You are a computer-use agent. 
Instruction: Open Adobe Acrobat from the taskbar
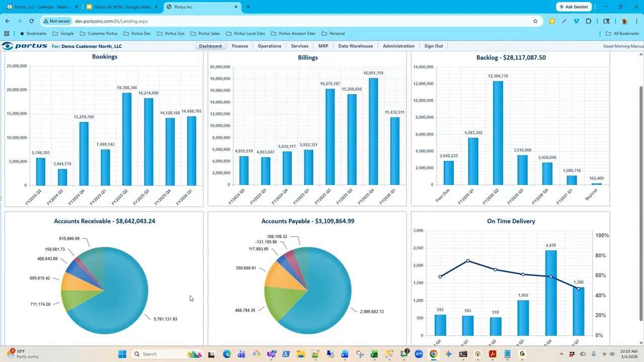[x=493, y=354]
